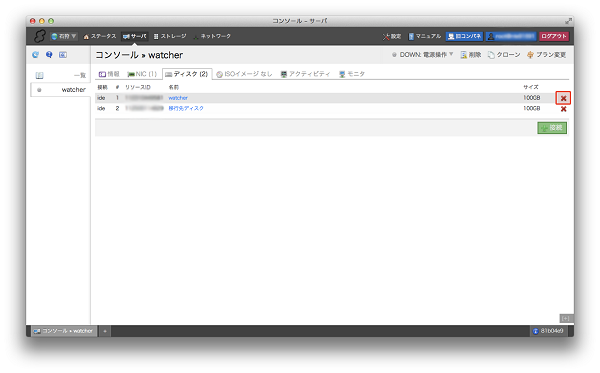Open the 石狩 zone dropdown
This screenshot has width=600, height=373.
pyautogui.click(x=64, y=36)
